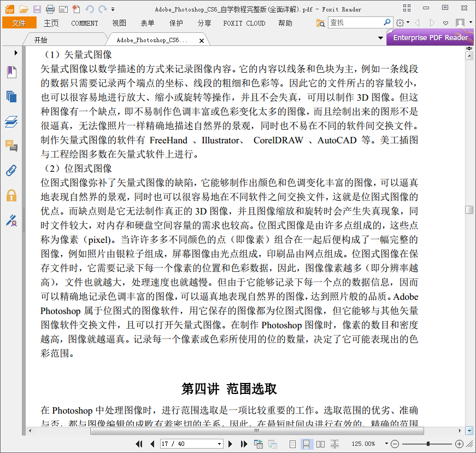Click the magnifier in the search box

(387, 22)
